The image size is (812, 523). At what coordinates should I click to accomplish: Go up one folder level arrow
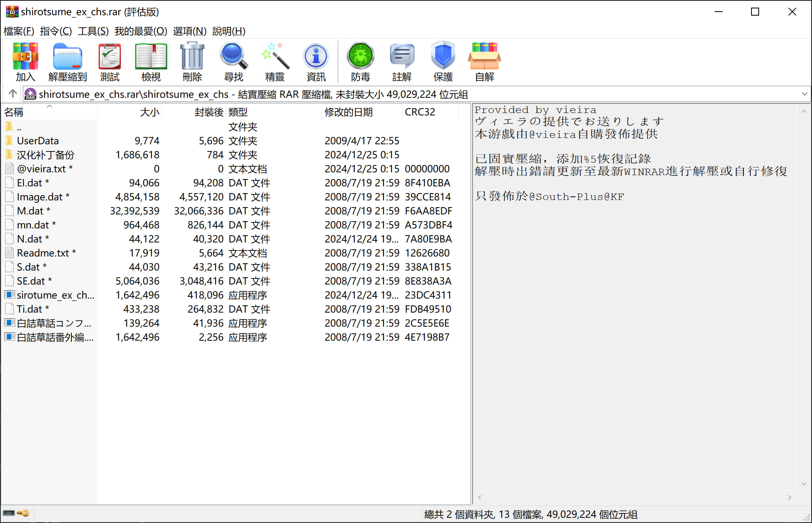click(12, 94)
